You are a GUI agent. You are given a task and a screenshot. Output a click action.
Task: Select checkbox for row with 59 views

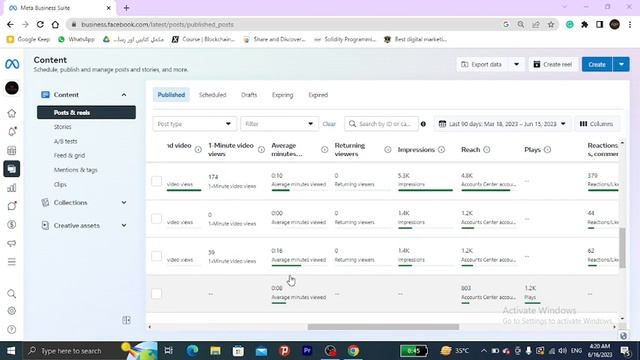coord(156,256)
